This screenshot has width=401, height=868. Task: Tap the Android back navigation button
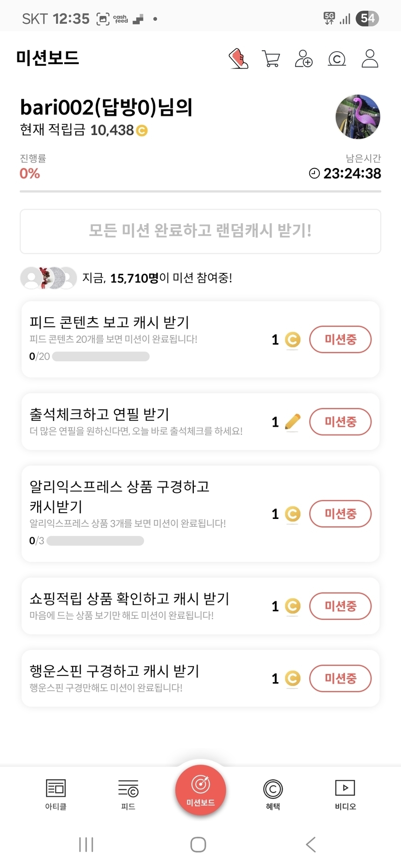point(311,844)
